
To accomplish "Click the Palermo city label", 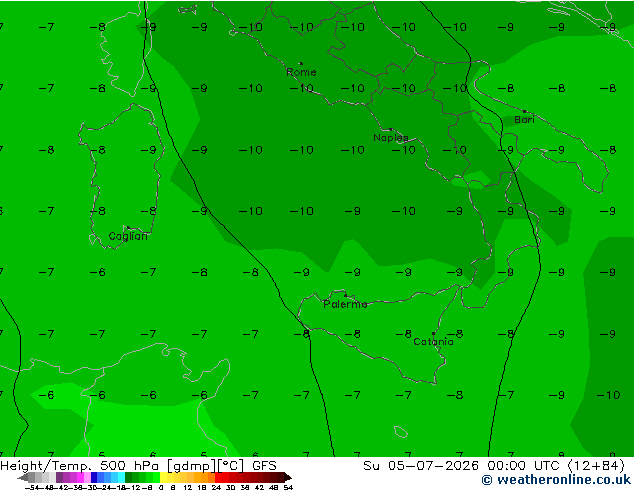I will [345, 304].
